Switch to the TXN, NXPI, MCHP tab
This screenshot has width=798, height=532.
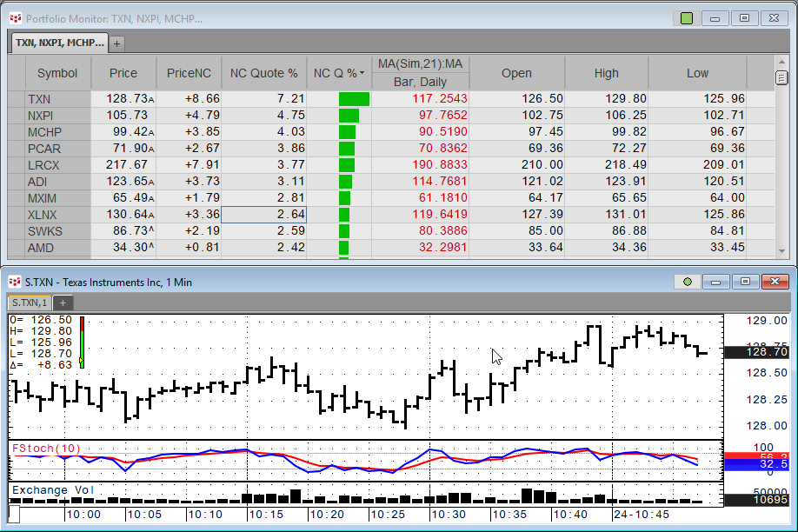point(59,42)
